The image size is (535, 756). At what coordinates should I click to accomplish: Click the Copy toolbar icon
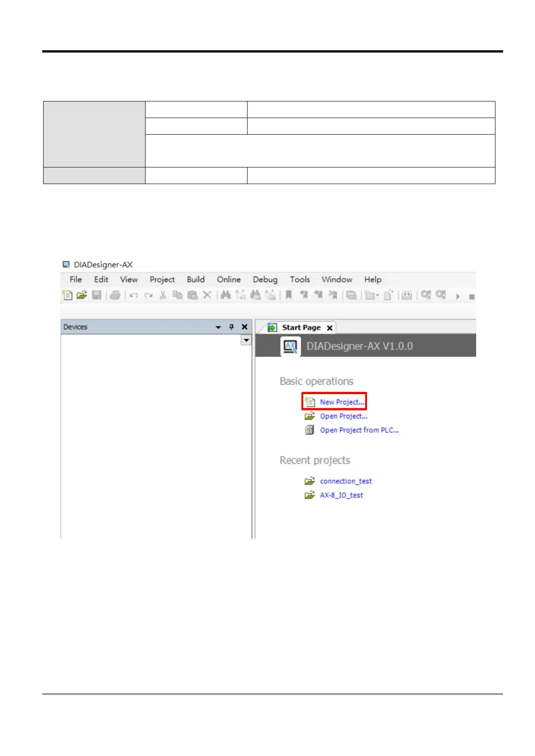tap(177, 295)
